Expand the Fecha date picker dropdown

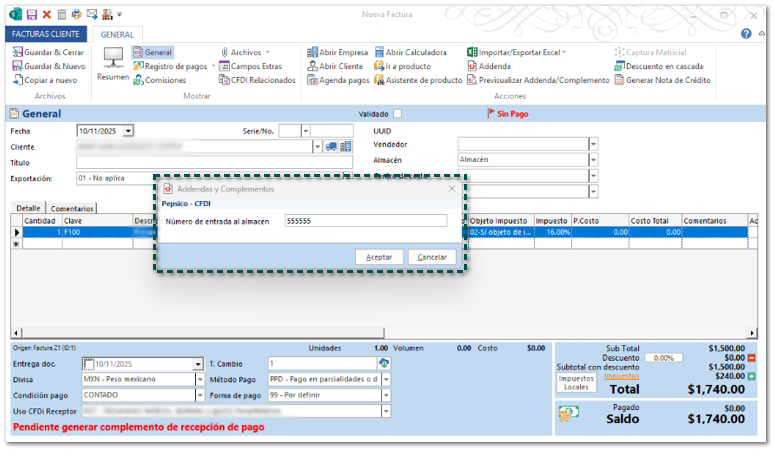click(128, 131)
